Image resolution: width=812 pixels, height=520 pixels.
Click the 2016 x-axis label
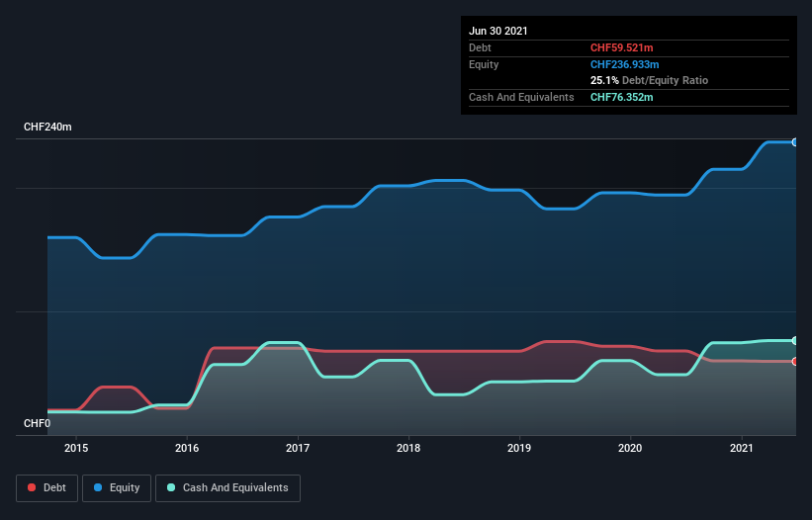(187, 448)
